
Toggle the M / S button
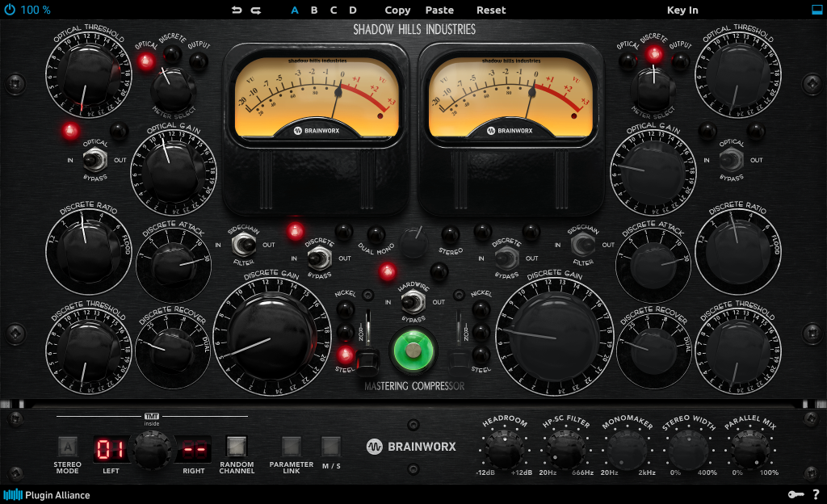[x=331, y=446]
